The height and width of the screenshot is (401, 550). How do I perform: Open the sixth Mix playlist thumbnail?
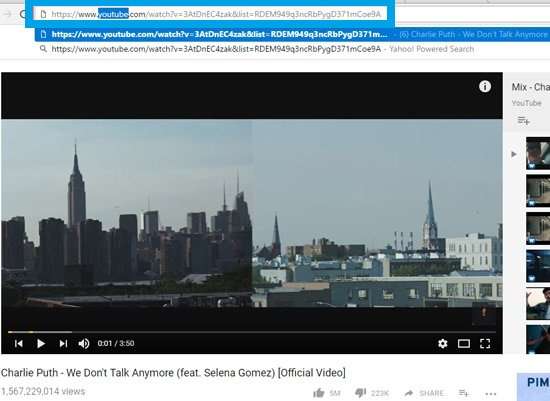(538, 339)
